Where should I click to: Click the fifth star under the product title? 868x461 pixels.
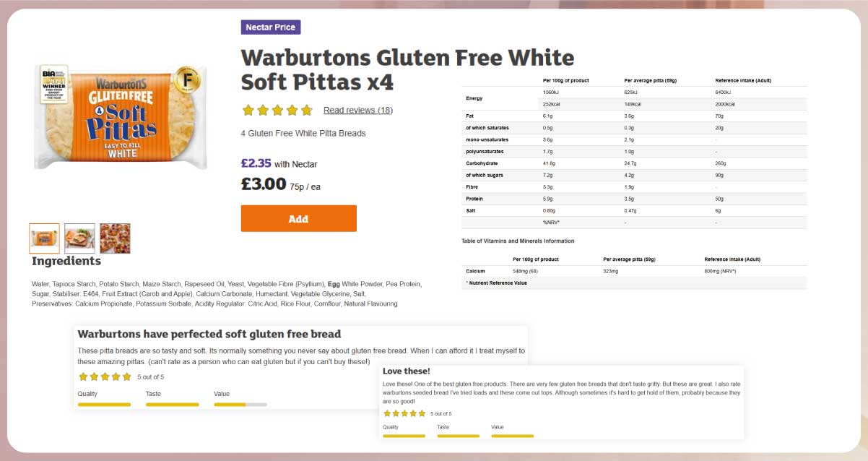307,110
